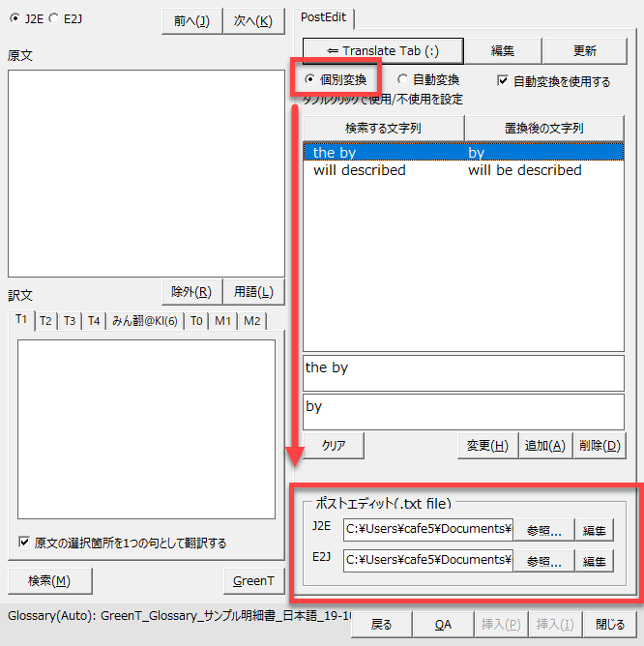Click the 次へ(K) button
Image resolution: width=644 pixels, height=646 pixels.
pos(253,20)
